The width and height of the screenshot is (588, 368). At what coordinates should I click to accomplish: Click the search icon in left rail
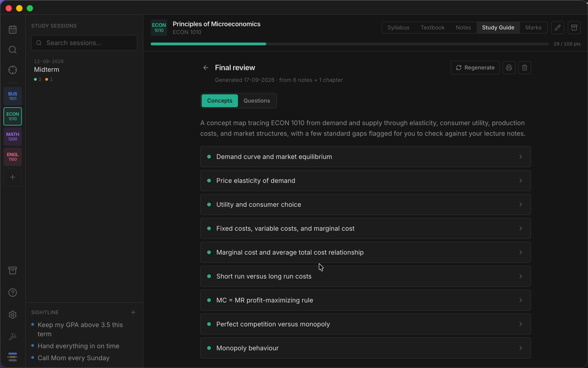click(13, 50)
